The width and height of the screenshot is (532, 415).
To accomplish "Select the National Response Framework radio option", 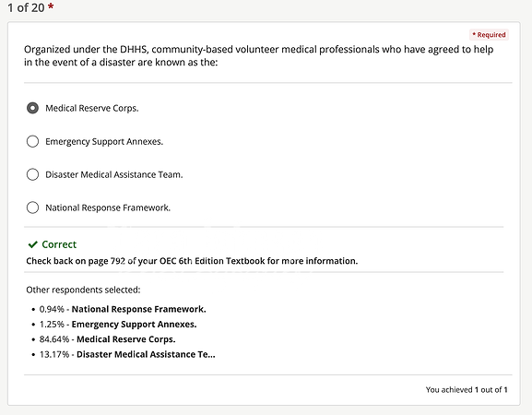I will point(32,207).
